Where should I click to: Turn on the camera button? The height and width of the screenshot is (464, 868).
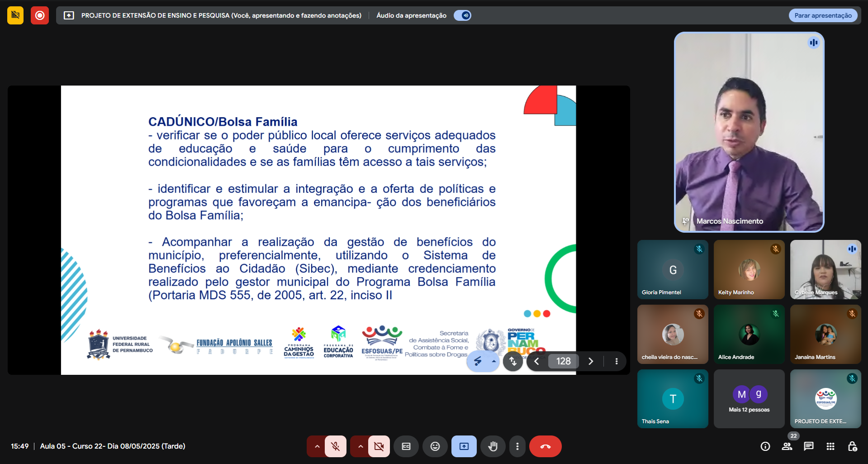[379, 446]
